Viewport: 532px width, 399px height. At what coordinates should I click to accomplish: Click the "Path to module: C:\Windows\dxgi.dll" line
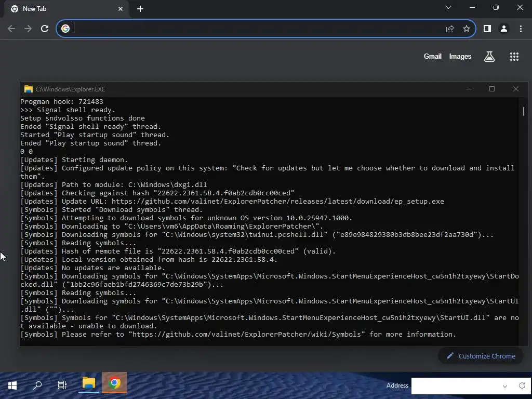[x=114, y=184]
